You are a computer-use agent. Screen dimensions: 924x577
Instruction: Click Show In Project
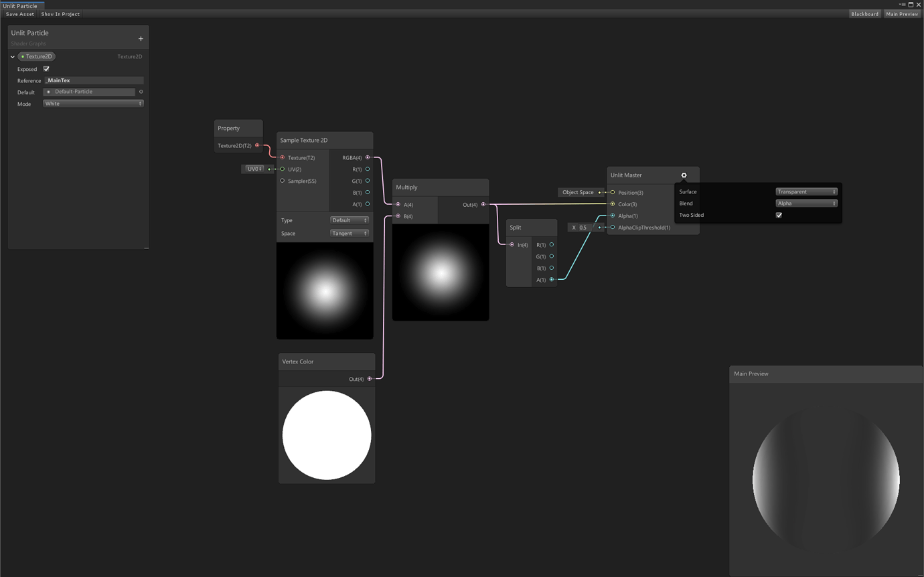click(60, 13)
